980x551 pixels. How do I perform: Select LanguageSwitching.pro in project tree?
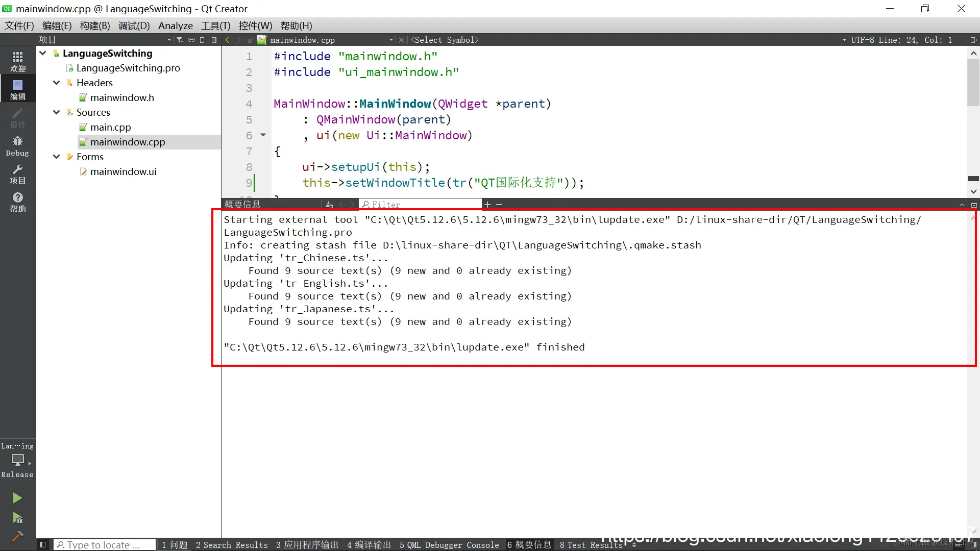[x=128, y=68]
